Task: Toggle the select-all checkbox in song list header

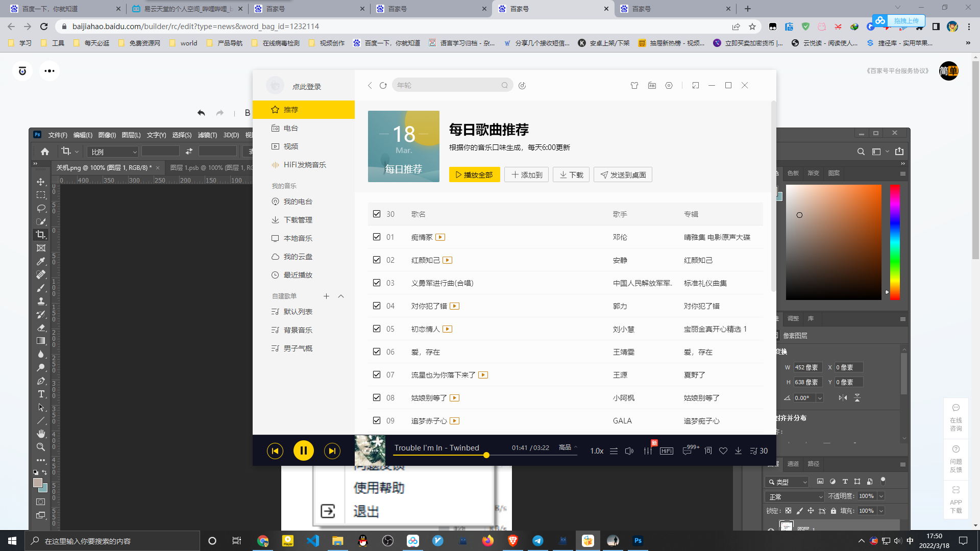Action: tap(377, 214)
